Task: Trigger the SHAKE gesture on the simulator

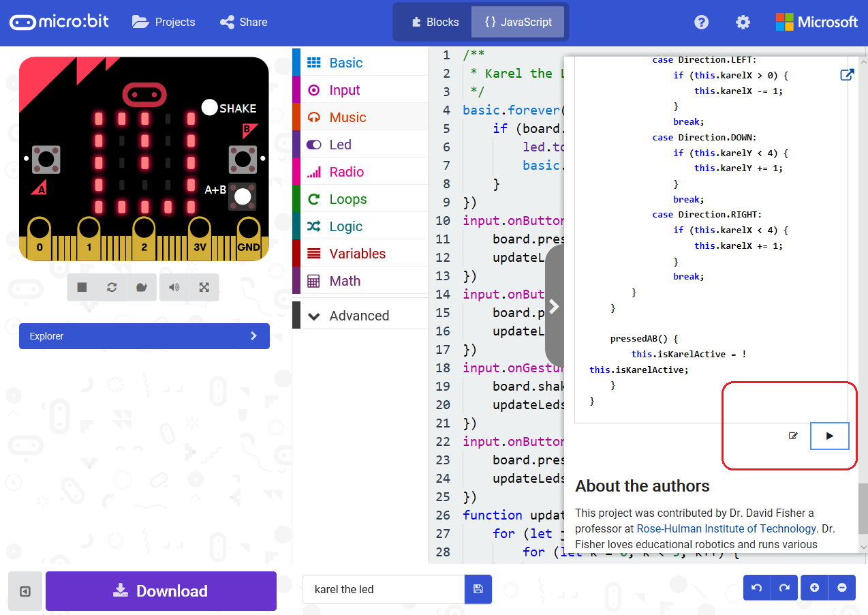Action: coord(208,107)
